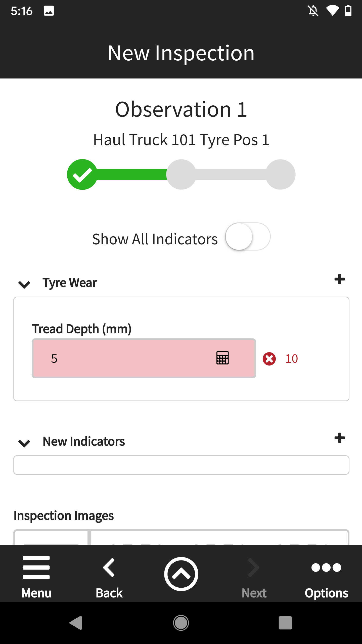Tap the red limit value 10
The height and width of the screenshot is (644, 362).
coord(292,359)
